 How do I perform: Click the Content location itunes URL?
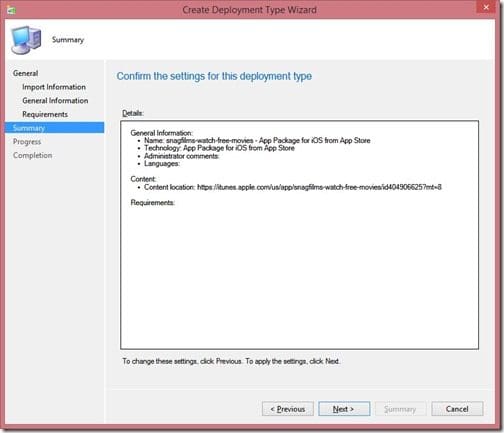(319, 187)
